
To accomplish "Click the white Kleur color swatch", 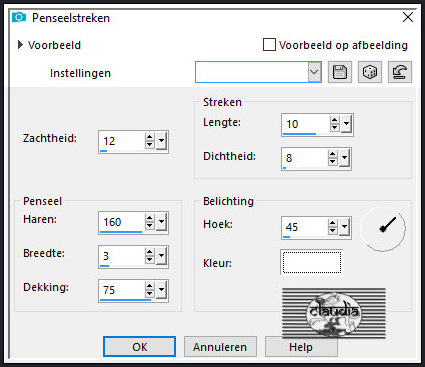I will 312,262.
